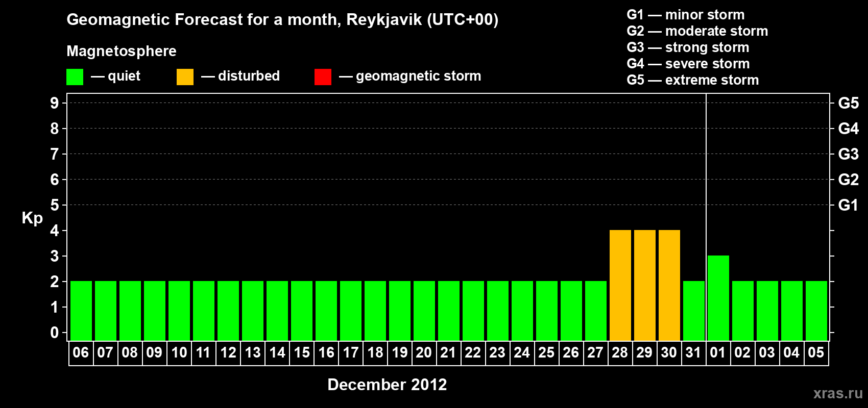Click the G4 axis label

coord(848,129)
